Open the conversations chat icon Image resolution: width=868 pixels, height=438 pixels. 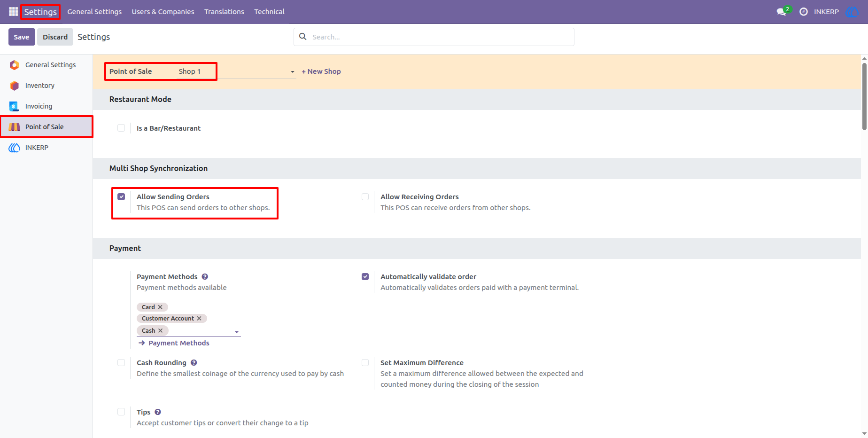point(782,12)
